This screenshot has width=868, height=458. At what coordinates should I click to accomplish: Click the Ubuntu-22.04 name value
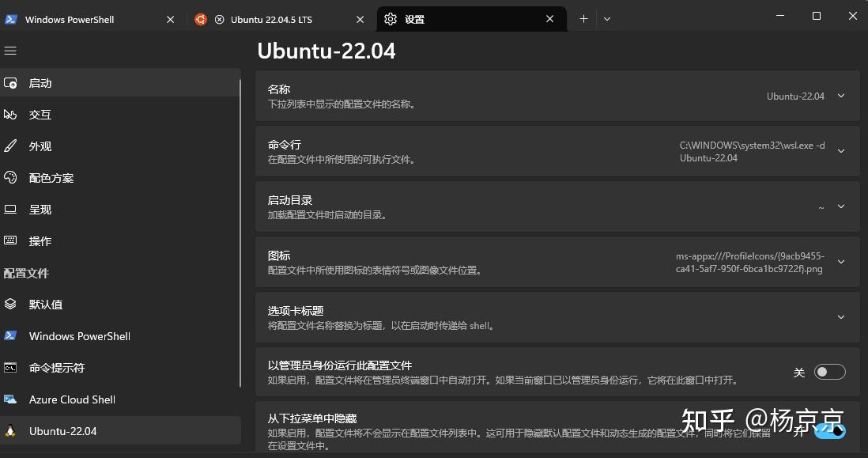(795, 97)
